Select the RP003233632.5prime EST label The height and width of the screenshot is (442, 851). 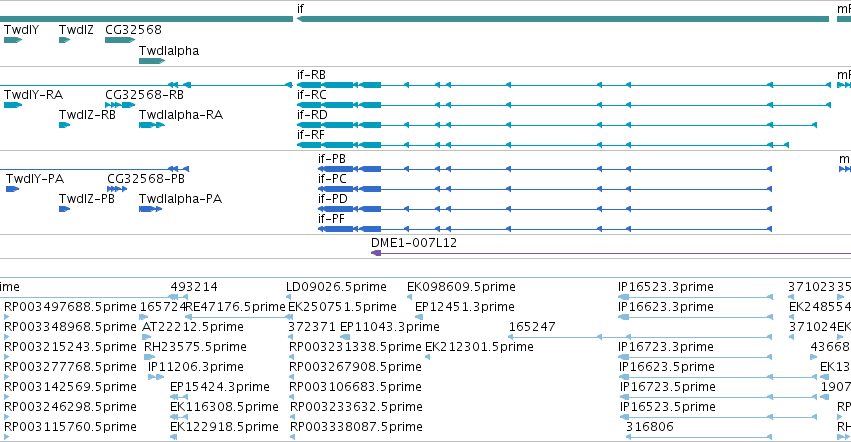coord(357,407)
